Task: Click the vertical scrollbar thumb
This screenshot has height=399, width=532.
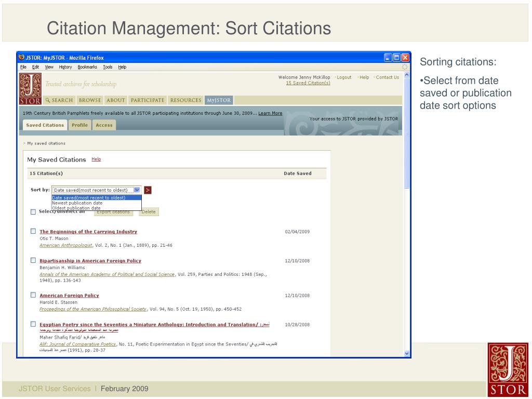Action: pos(407,132)
